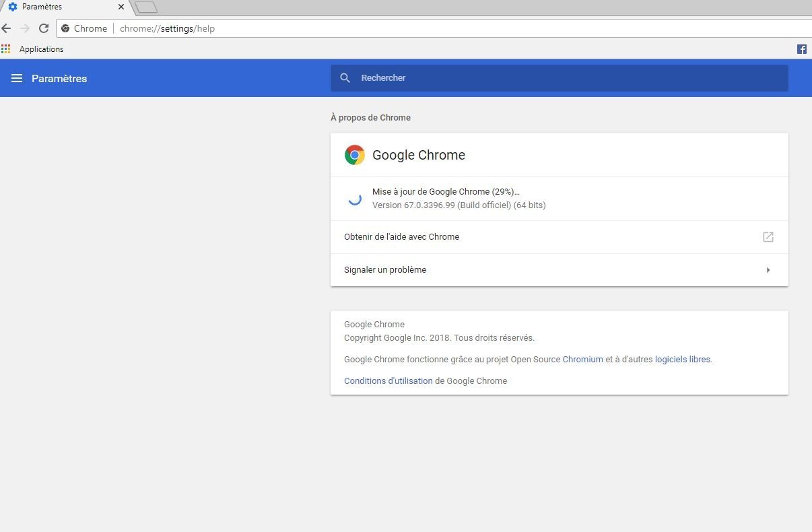Viewport: 812px width, 532px height.
Task: Click the address bar URL chrome://settings/help
Action: click(x=168, y=28)
